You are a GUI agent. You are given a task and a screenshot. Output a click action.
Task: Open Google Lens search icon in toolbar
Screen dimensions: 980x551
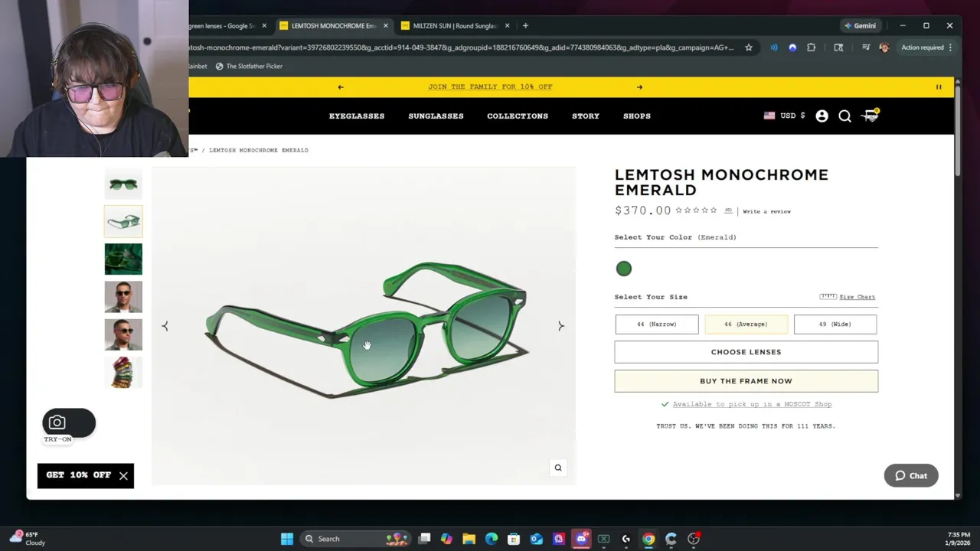click(838, 47)
